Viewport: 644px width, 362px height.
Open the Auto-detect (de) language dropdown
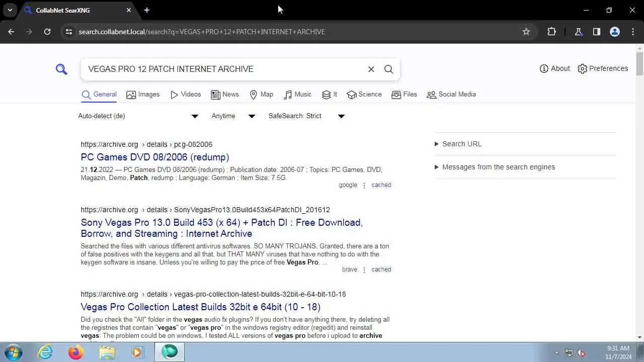point(138,116)
